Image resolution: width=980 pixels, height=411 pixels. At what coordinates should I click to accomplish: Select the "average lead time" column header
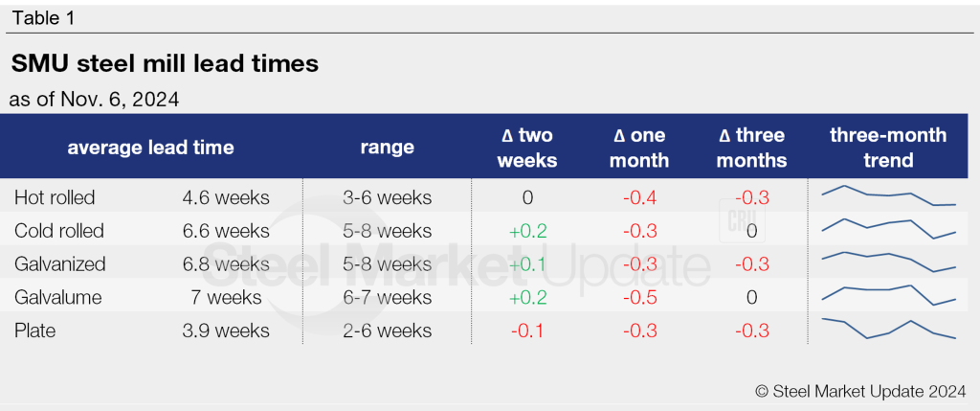click(x=150, y=148)
